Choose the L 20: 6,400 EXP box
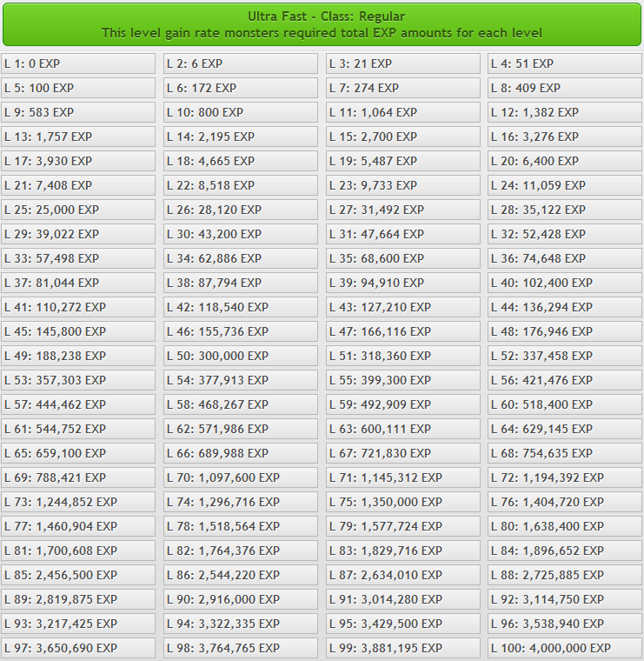Screen dimensions: 644x661 [565, 161]
